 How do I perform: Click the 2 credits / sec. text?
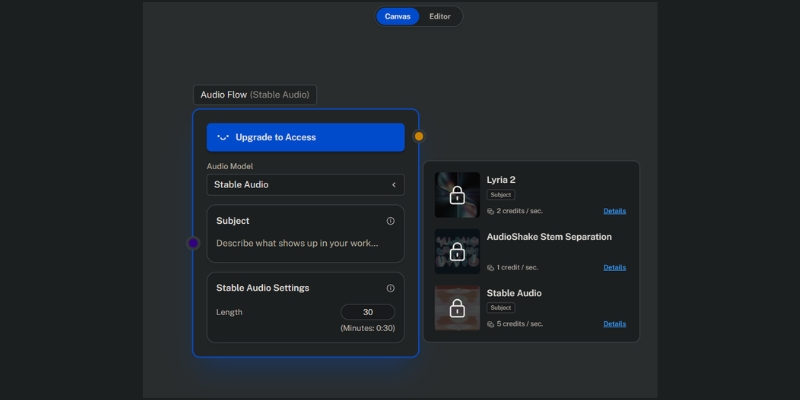[x=519, y=211]
